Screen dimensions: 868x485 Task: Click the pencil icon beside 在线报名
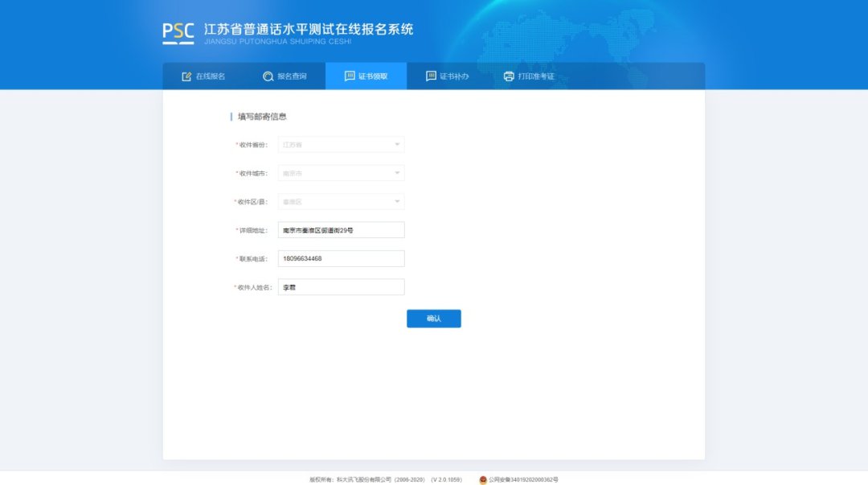[186, 76]
